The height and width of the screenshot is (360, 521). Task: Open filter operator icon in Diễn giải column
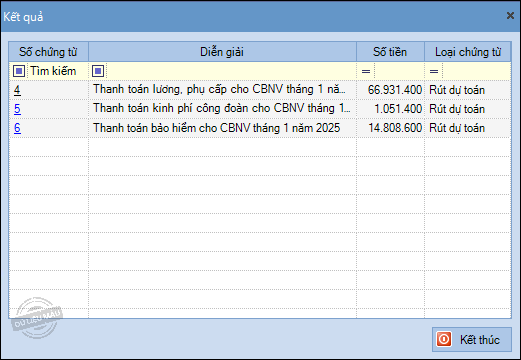point(98,71)
